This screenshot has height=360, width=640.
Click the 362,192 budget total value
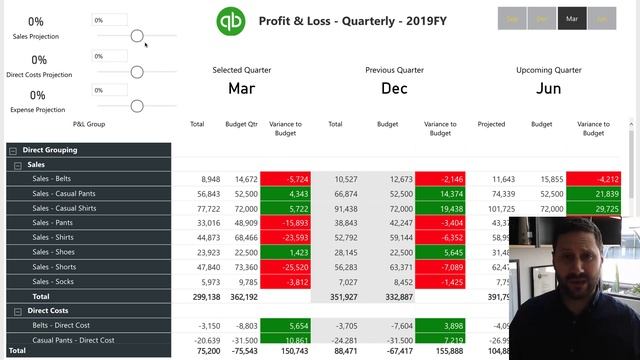(244, 297)
